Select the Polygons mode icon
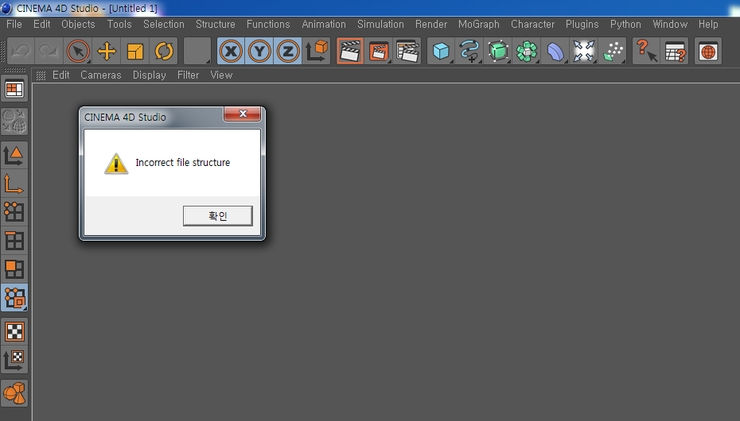The image size is (740, 421). tap(14, 269)
